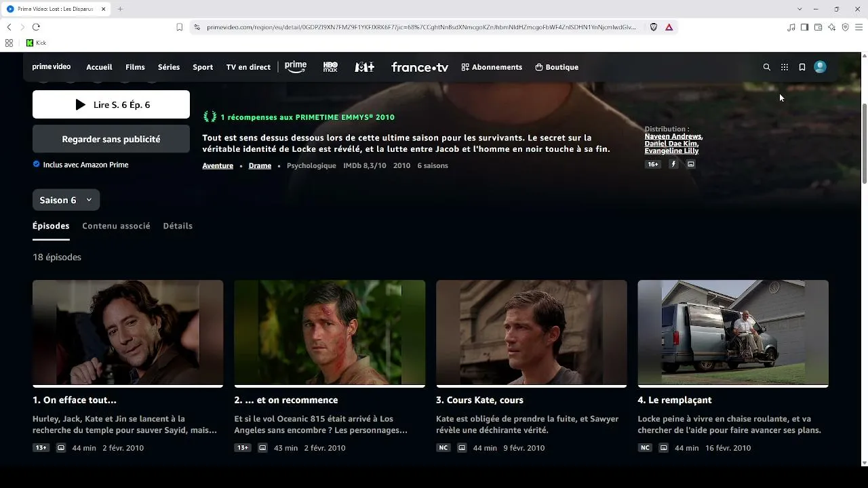Go back with the browser back arrow
The image size is (868, 488).
9,27
